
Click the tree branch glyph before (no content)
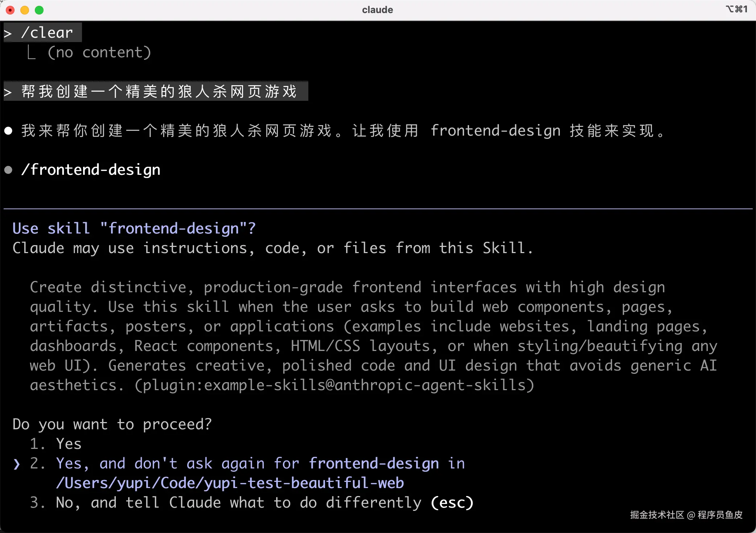pos(32,53)
